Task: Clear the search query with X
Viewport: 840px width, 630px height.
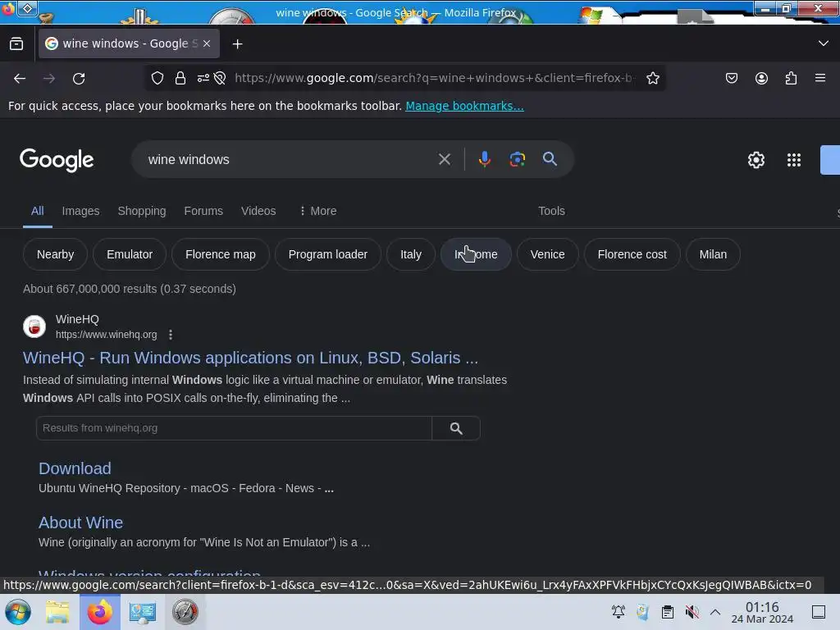Action: 444,159
